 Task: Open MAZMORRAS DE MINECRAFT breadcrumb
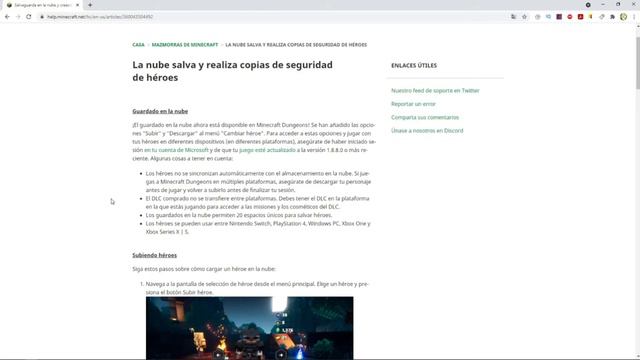[185, 44]
